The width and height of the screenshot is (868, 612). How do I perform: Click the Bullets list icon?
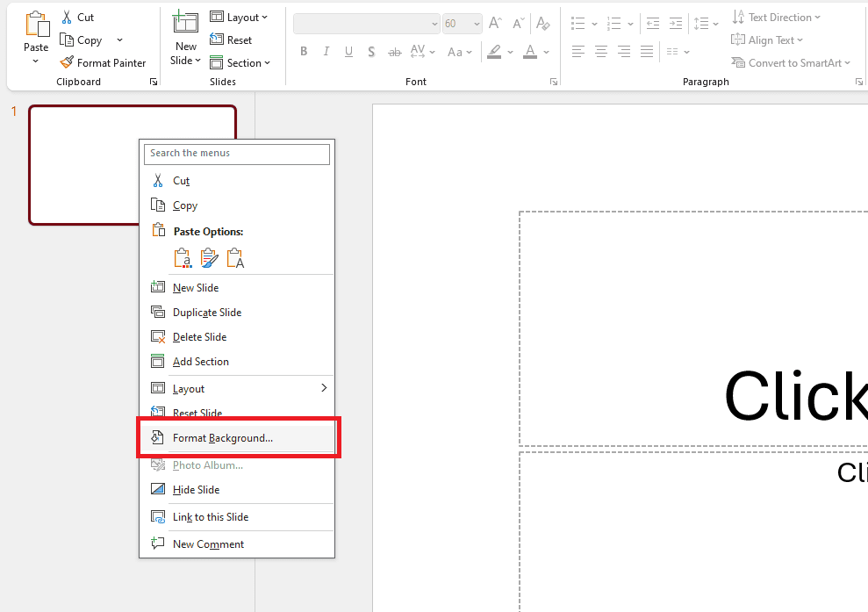click(577, 23)
